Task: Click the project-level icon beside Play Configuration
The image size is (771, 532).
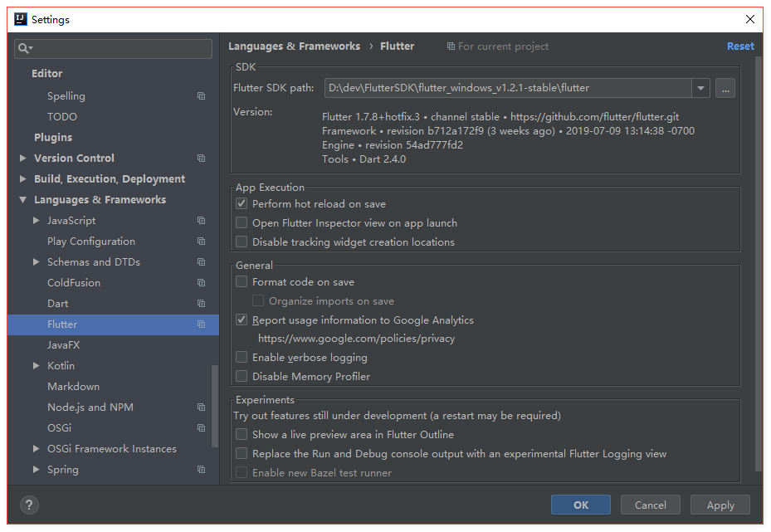Action: [x=201, y=241]
